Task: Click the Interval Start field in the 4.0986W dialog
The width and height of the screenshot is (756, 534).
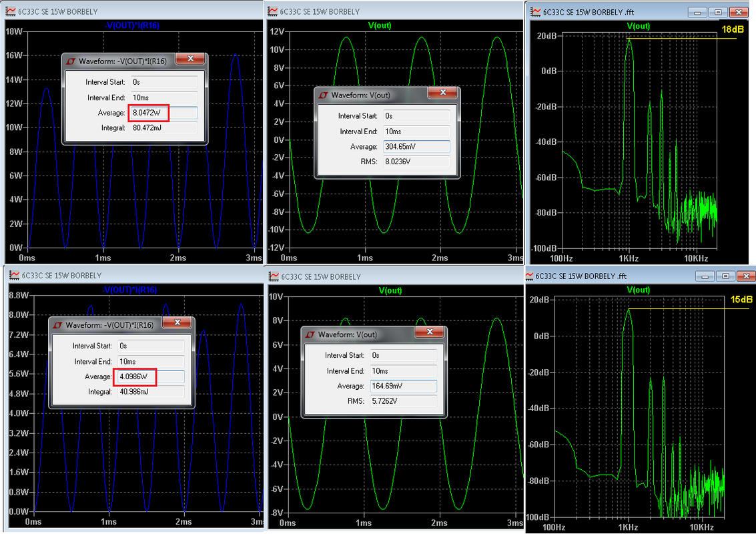Action: [x=151, y=346]
